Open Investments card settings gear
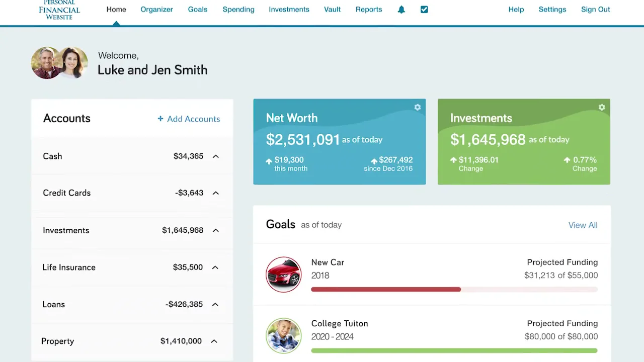The image size is (644, 362). tap(601, 107)
